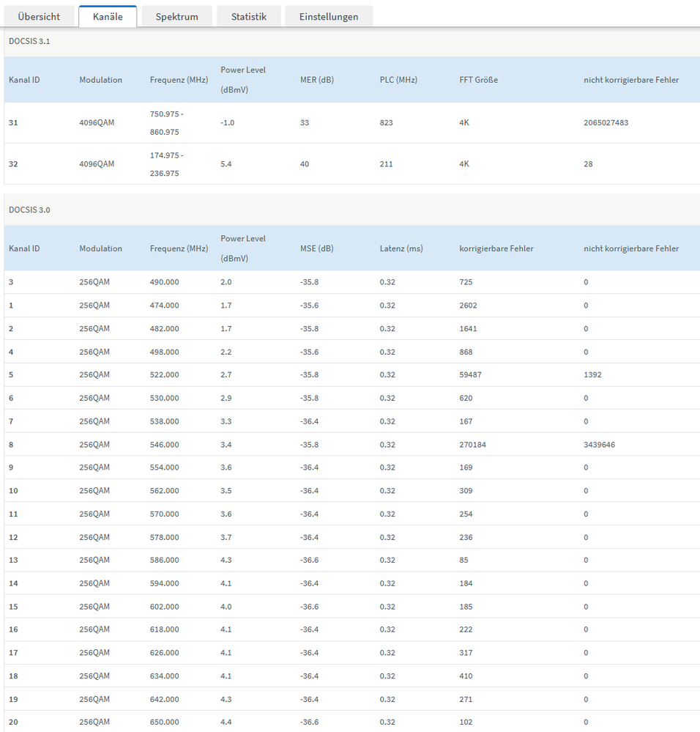Click uncorrectable errors value 28
700x732 pixels.
[x=588, y=164]
